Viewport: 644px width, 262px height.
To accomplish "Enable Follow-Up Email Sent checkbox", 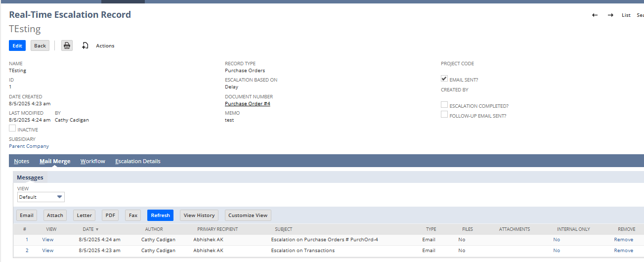I will point(444,115).
